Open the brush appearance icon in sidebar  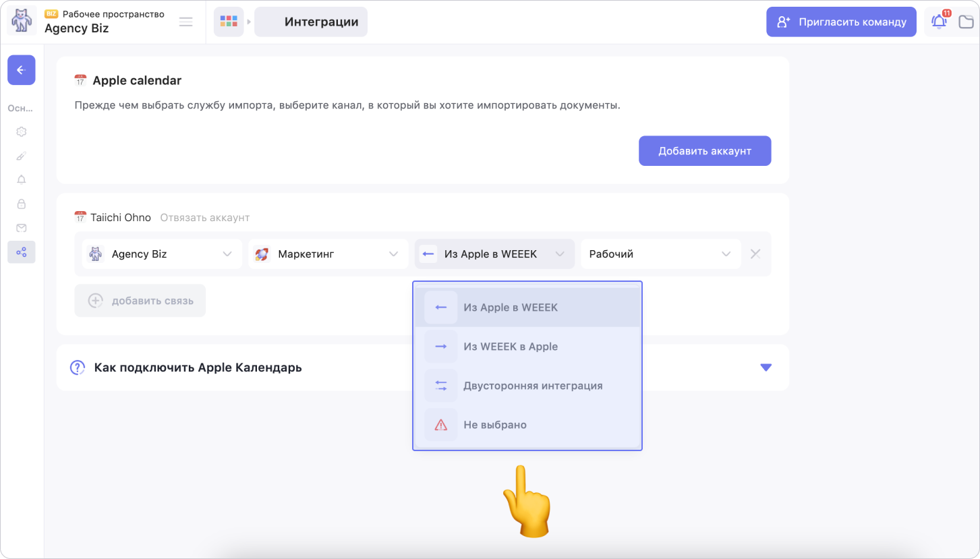(22, 156)
